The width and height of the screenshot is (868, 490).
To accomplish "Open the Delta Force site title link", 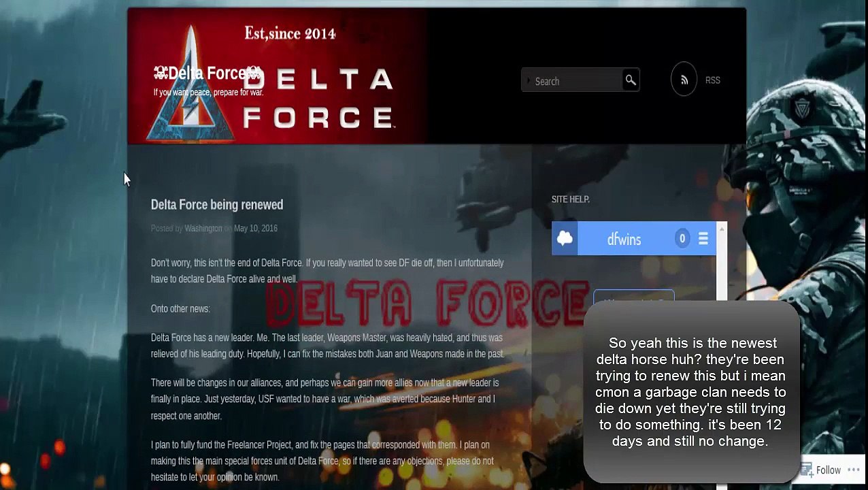I will (x=207, y=73).
